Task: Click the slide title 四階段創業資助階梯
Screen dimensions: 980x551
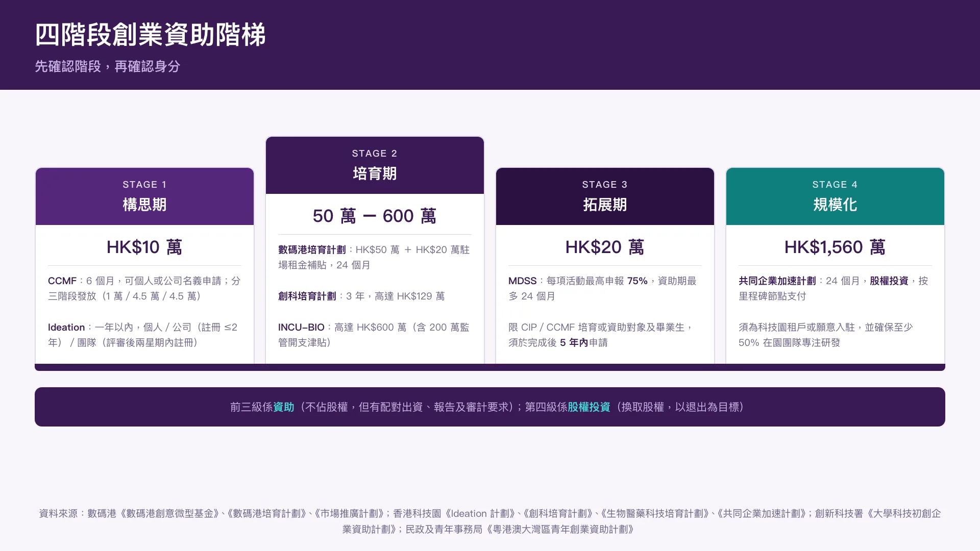Action: [150, 35]
